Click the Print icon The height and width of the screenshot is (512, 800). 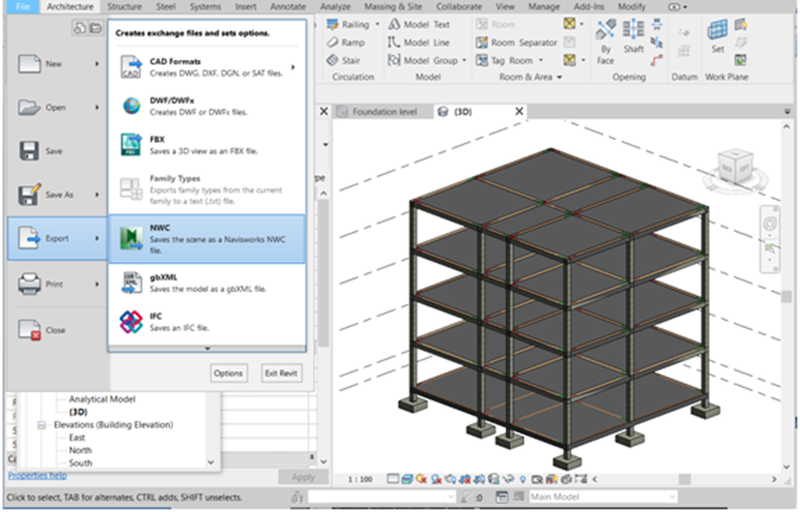[x=29, y=284]
